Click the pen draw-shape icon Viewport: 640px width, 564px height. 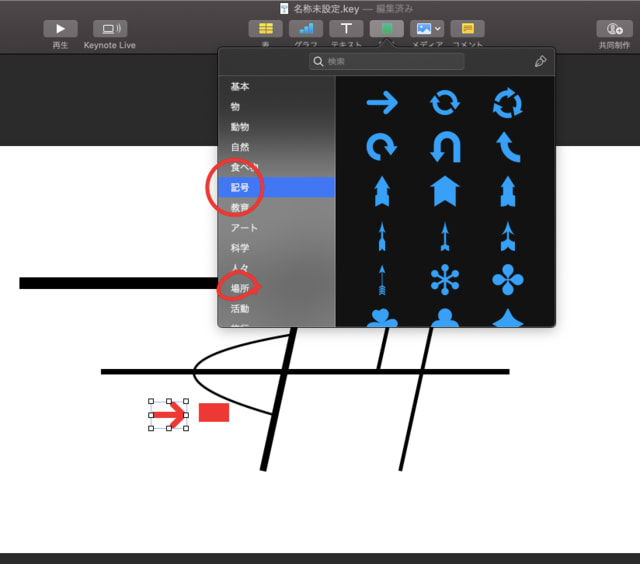tap(540, 62)
